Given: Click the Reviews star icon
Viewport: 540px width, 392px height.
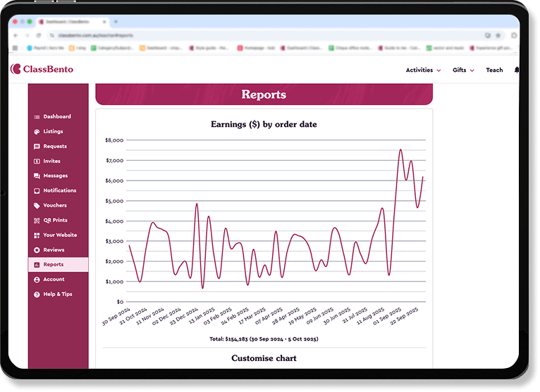Looking at the screenshot, I should coord(37,250).
